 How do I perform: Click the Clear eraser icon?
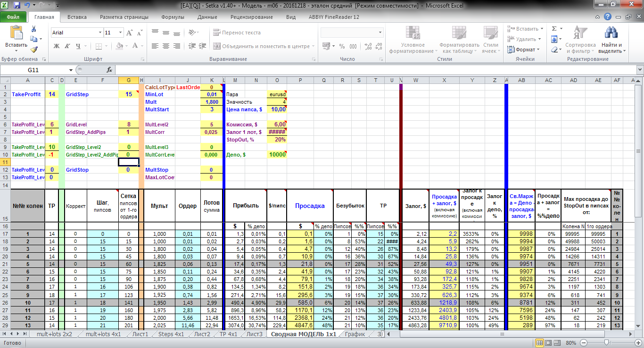(554, 50)
